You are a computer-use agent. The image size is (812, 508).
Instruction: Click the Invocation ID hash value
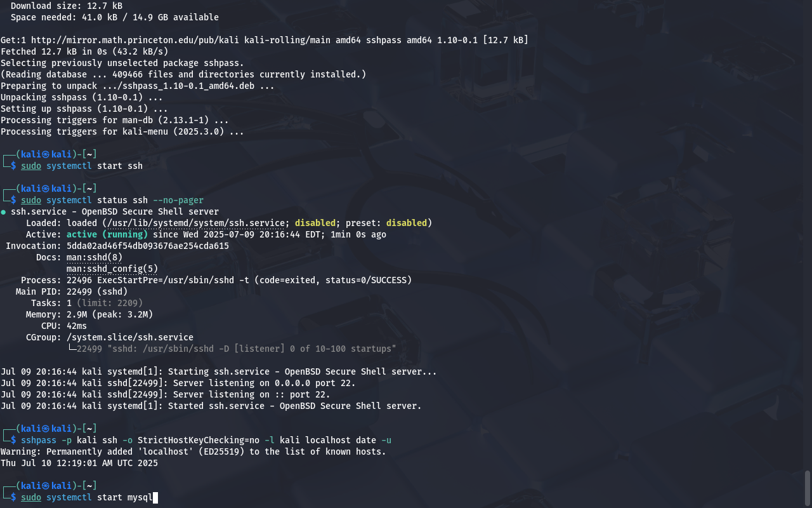[x=148, y=246]
